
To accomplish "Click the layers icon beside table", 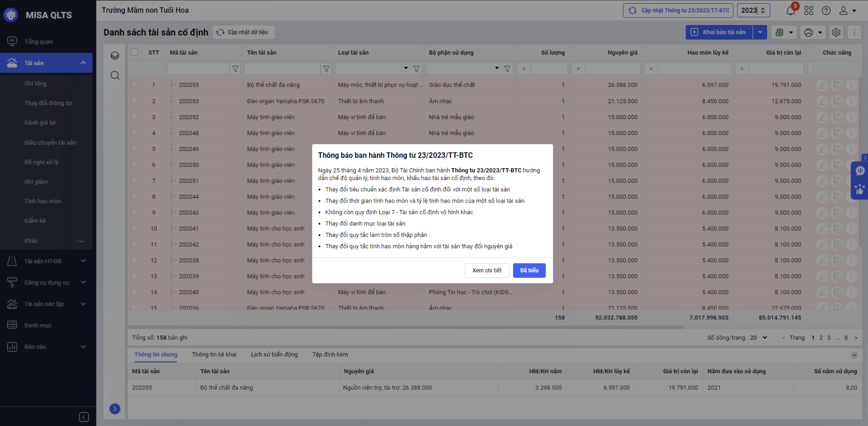I will click(x=115, y=56).
